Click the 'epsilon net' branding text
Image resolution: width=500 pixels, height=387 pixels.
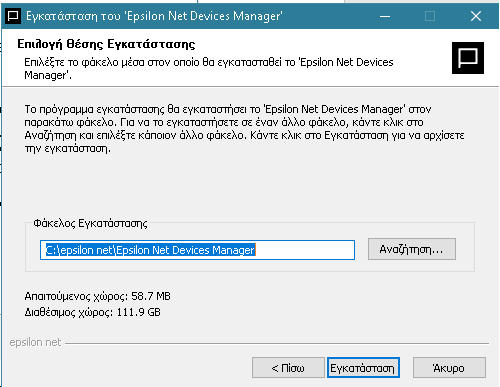click(35, 342)
